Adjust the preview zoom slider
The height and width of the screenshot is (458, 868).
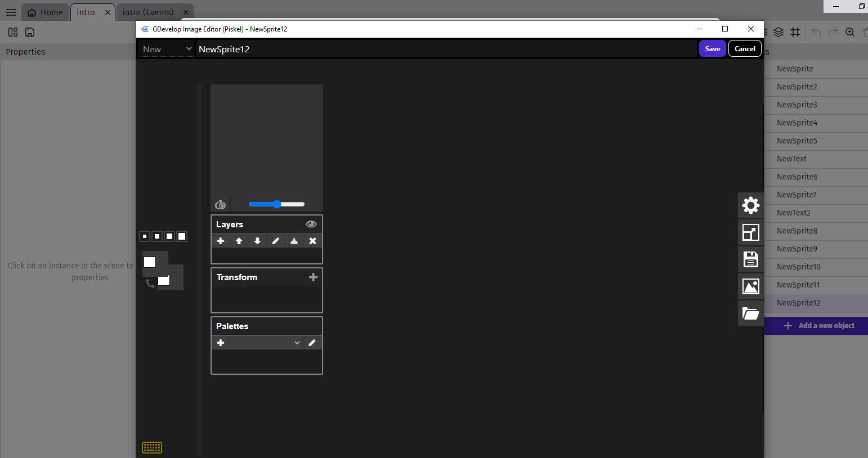(277, 204)
